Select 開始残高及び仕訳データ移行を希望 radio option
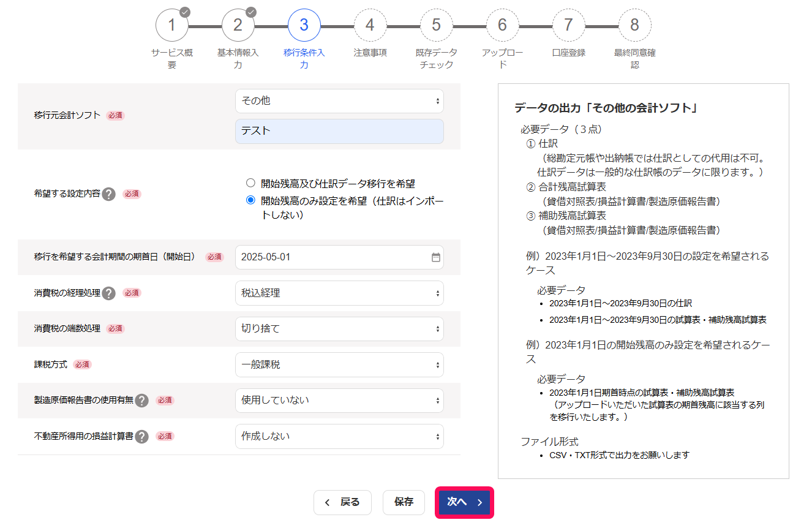 tap(250, 183)
